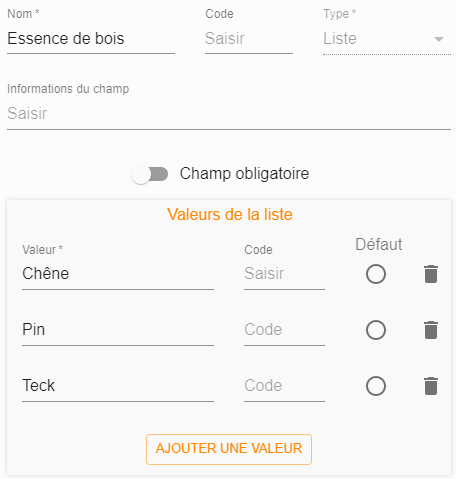
Task: Edit the Teck value field
Action: pos(118,386)
